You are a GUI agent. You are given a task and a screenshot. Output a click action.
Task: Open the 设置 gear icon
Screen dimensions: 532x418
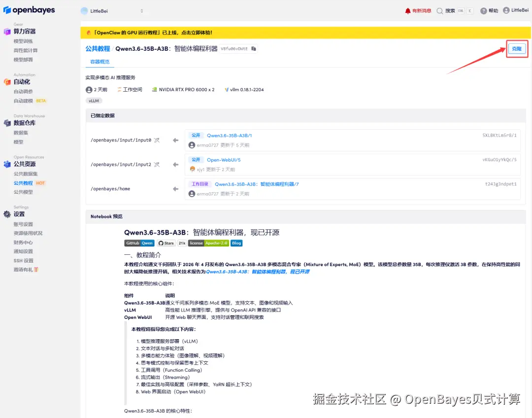pyautogui.click(x=6, y=214)
